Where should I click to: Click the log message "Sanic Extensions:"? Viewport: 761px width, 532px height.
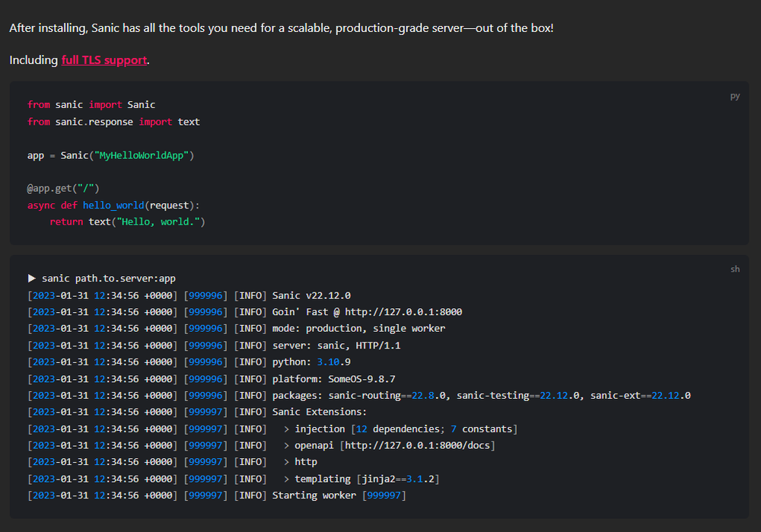[320, 412]
